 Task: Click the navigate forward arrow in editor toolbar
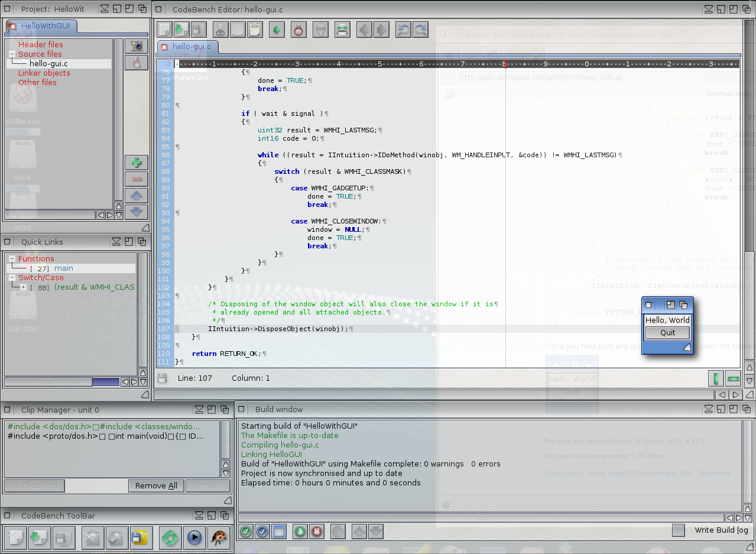[381, 29]
